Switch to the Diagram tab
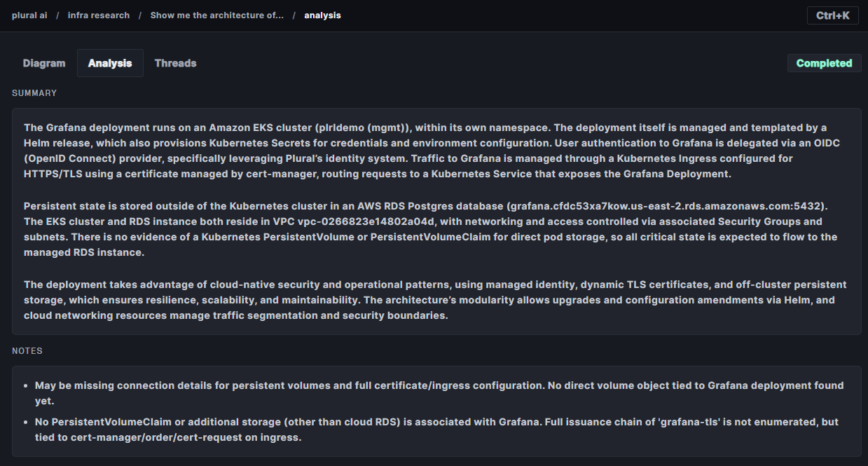Screen dimensions: 868x466 (x=44, y=63)
